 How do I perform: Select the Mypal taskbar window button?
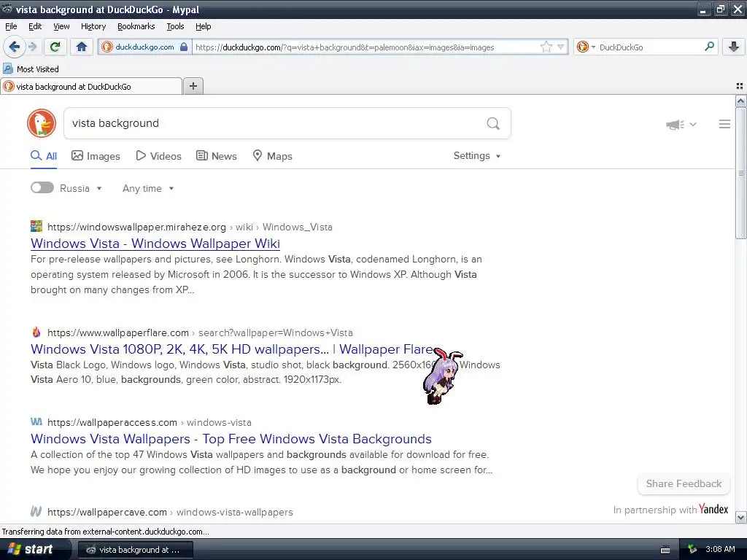pos(135,550)
